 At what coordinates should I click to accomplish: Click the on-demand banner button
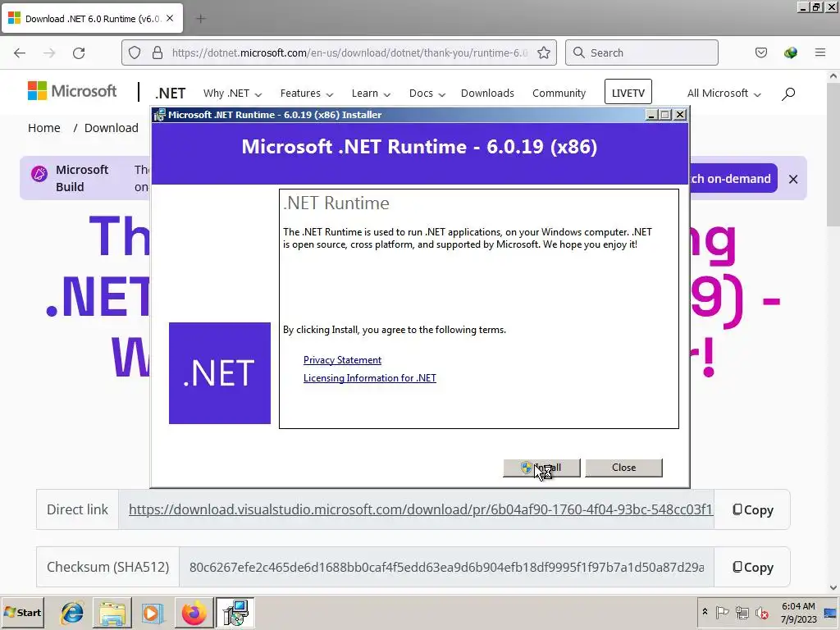click(x=733, y=178)
